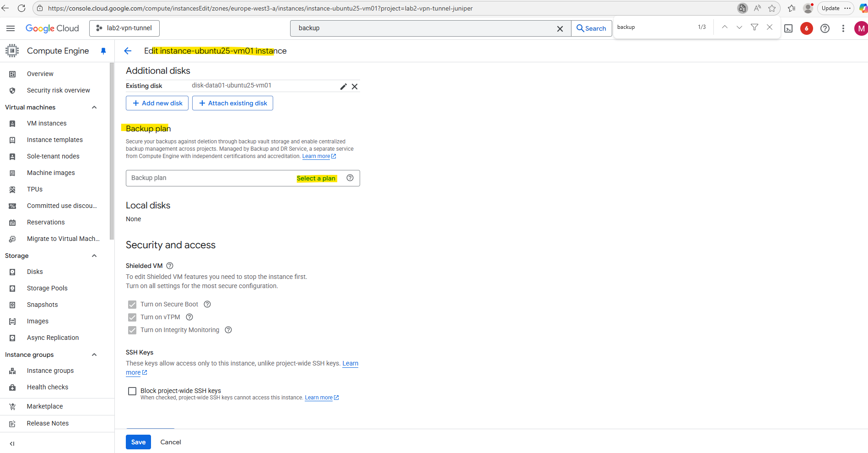Close the find-in-page bar
868x453 pixels.
pos(770,27)
